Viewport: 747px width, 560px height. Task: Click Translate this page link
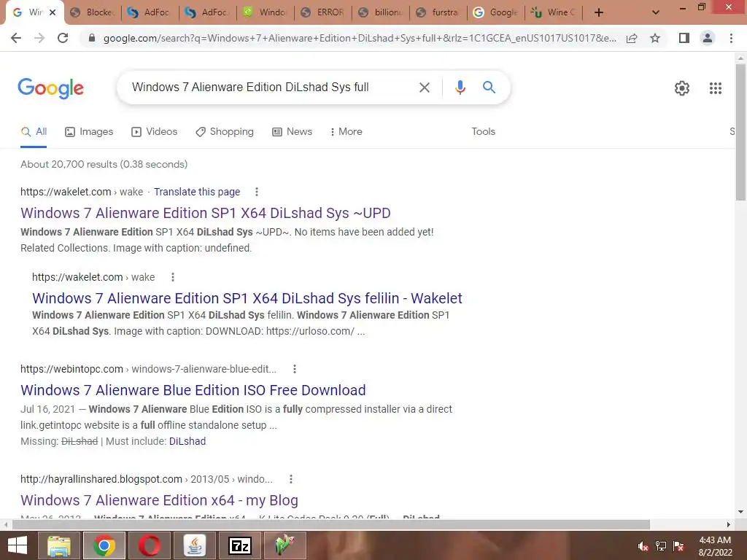[x=197, y=192]
